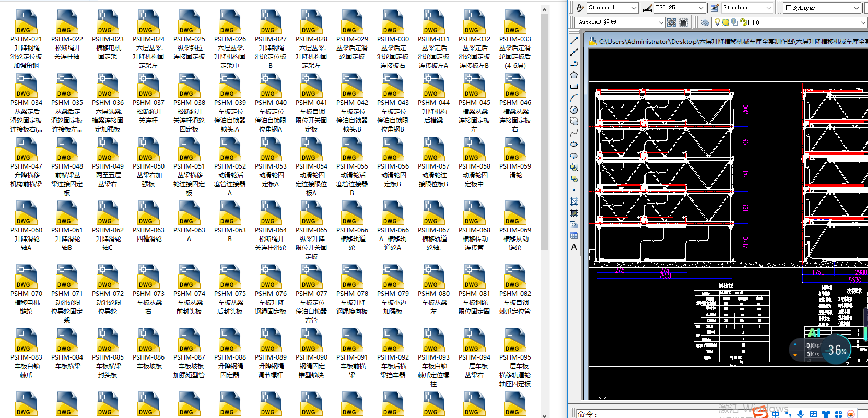Select file PSHM-069 横移从动链轮
The image size is (868, 418).
pyautogui.click(x=515, y=226)
